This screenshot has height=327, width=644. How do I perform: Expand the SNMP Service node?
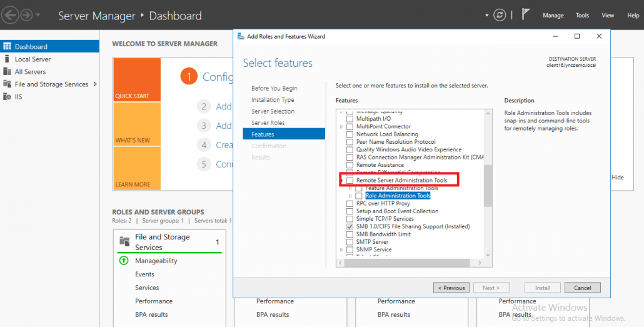click(x=341, y=249)
